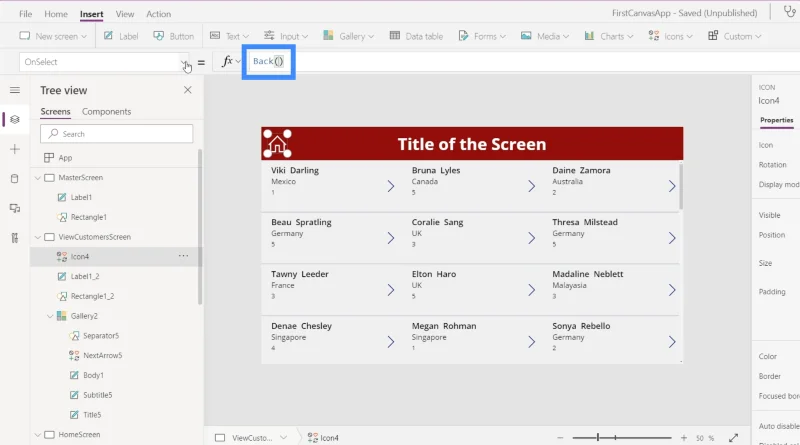The width and height of the screenshot is (800, 445).
Task: Click the arrow next to Daine Zamora
Action: pyautogui.click(x=672, y=186)
